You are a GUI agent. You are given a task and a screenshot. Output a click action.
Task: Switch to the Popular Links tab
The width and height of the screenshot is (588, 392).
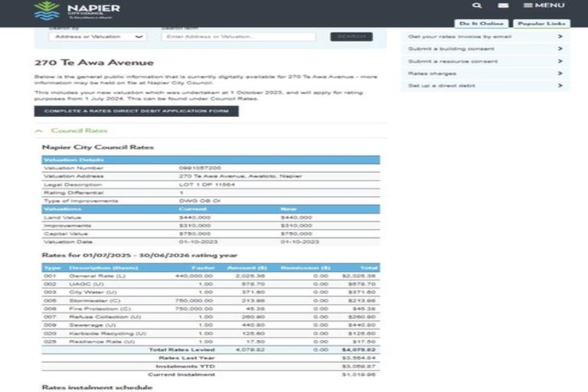click(x=539, y=24)
